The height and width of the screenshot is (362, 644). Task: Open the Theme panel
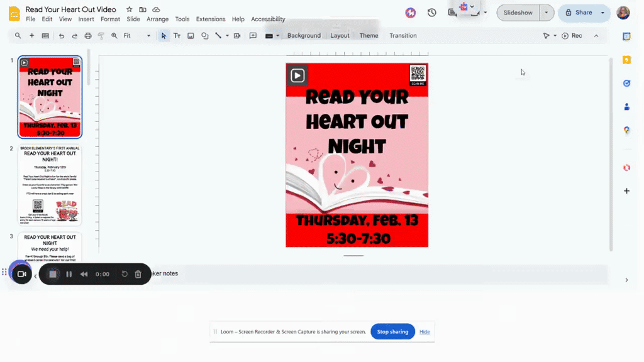point(369,36)
